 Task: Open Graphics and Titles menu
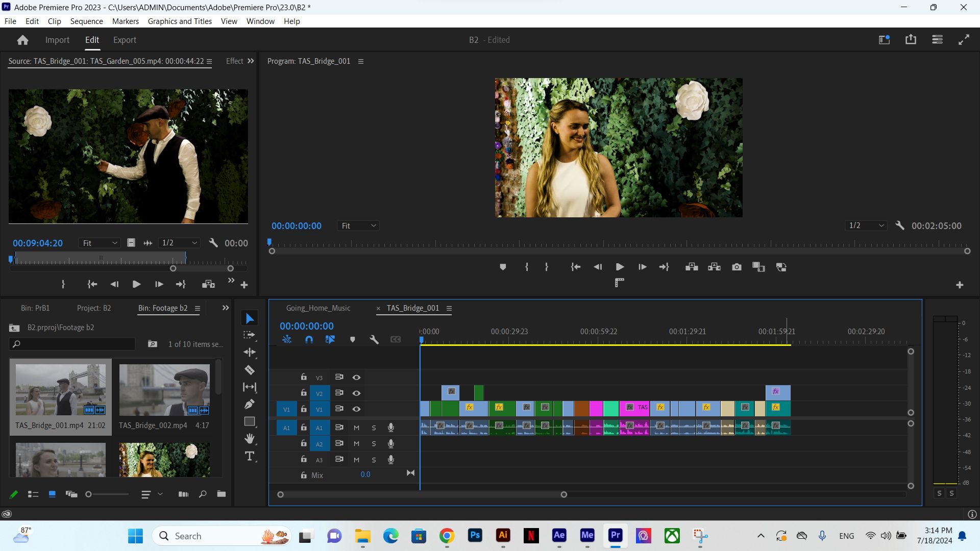180,21
